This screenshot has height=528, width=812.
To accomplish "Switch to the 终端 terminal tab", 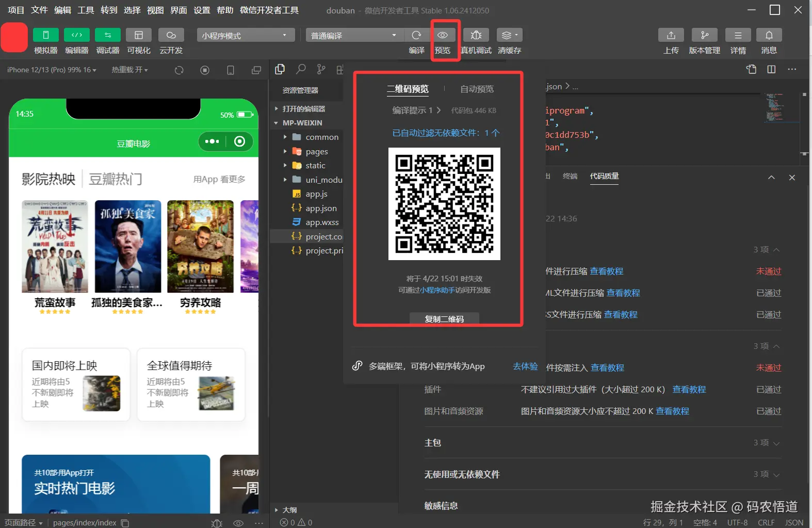I will click(x=570, y=176).
